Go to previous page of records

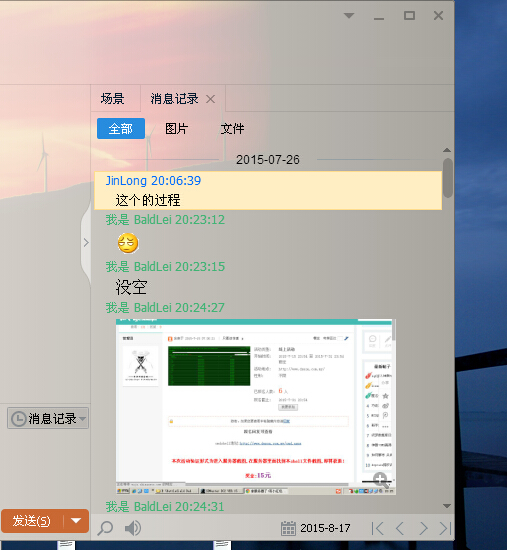pyautogui.click(x=400, y=528)
